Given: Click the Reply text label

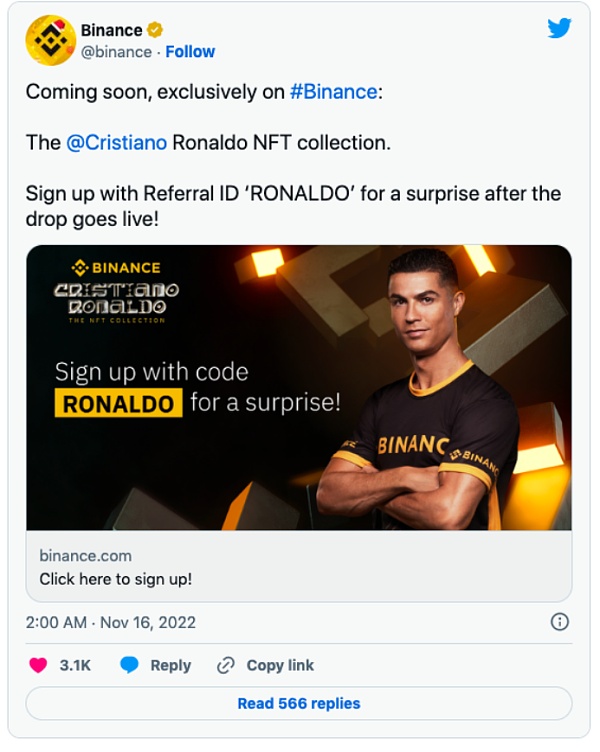Looking at the screenshot, I should pyautogui.click(x=170, y=665).
